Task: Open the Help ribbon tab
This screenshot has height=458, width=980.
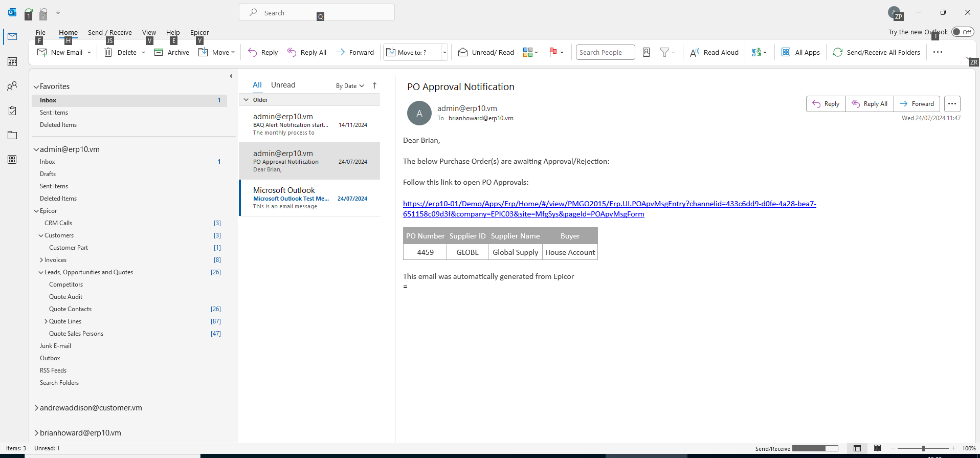Action: (x=173, y=32)
